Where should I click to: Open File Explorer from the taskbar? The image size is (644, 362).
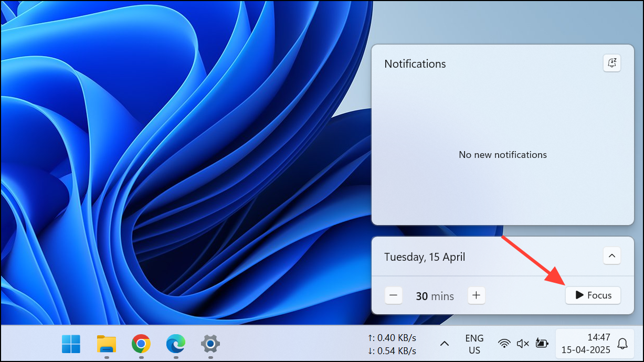pos(105,345)
